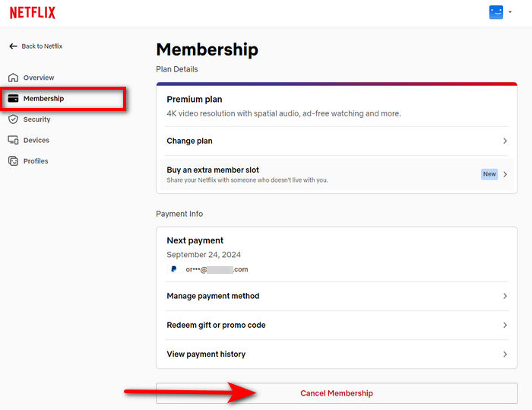Image resolution: width=532 pixels, height=410 pixels.
Task: Open View payment history chevron
Action: tap(505, 354)
